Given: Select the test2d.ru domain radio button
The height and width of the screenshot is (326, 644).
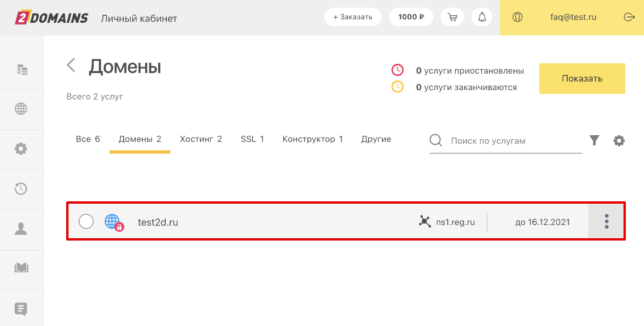Looking at the screenshot, I should tap(86, 221).
